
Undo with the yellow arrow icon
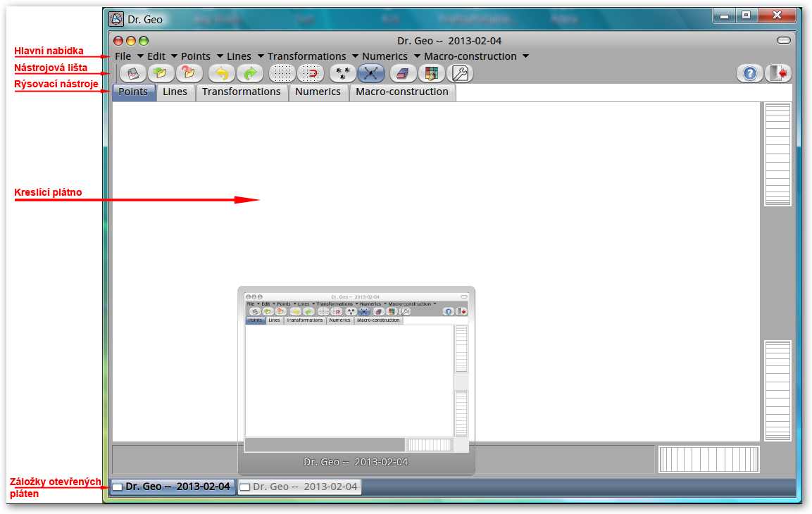[222, 73]
